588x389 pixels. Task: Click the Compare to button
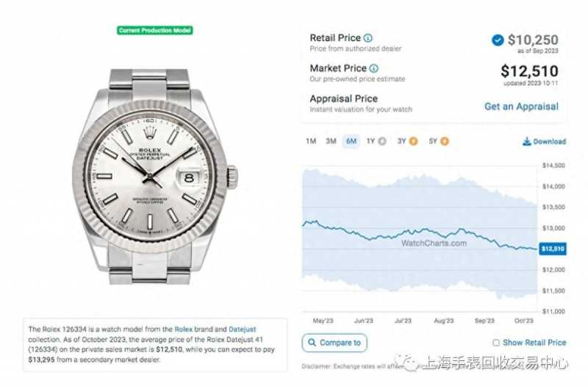334,343
